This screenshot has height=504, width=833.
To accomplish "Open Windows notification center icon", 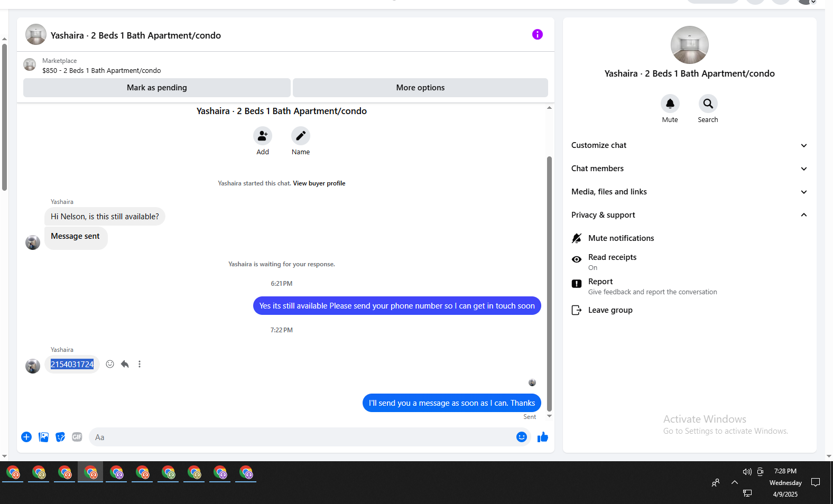I will [816, 482].
